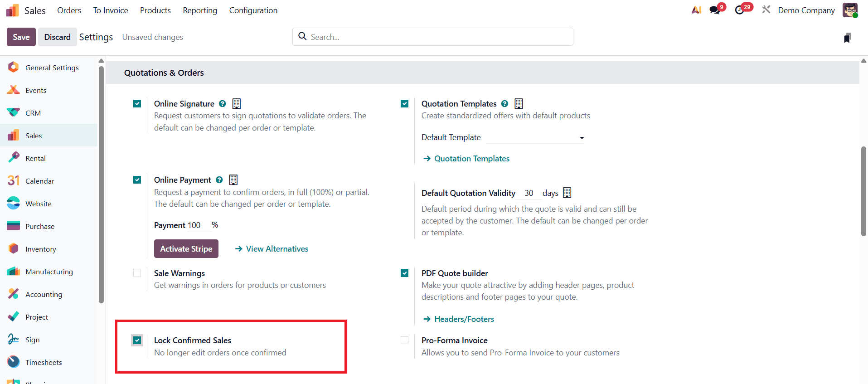Click the bookmark icon near search bar
Viewport: 868px width, 384px height.
pos(847,38)
